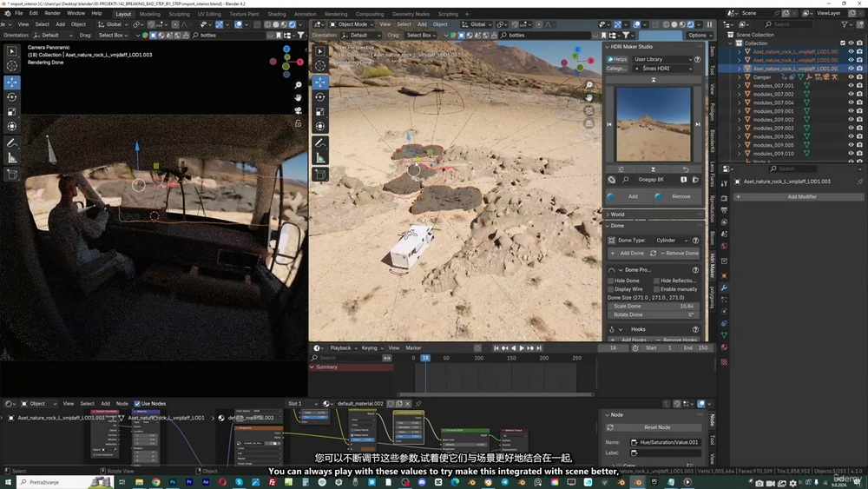Open the Object Data properties tab triangle icon

point(724,335)
